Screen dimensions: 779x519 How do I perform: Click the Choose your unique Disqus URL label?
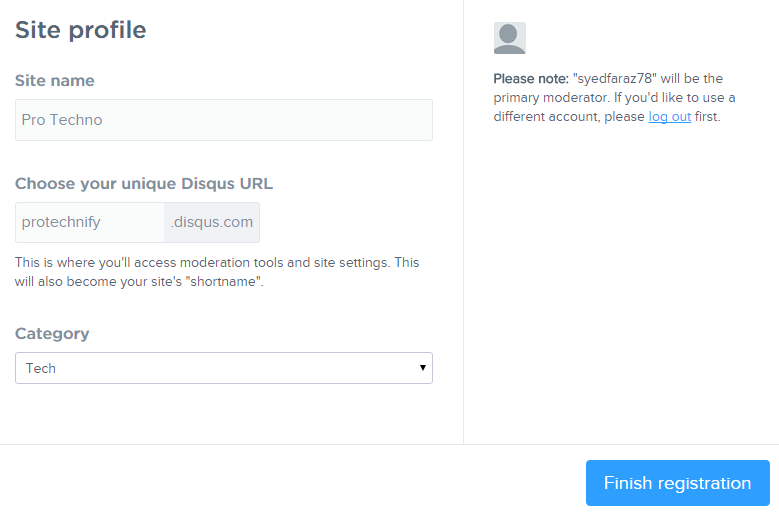(x=144, y=183)
